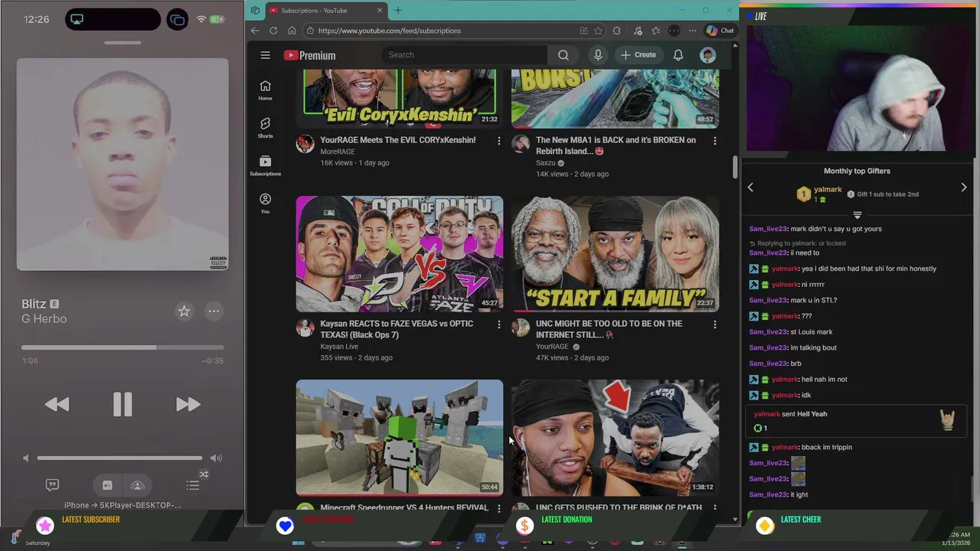
Task: Open AirPlay output in music player
Action: coord(138,485)
